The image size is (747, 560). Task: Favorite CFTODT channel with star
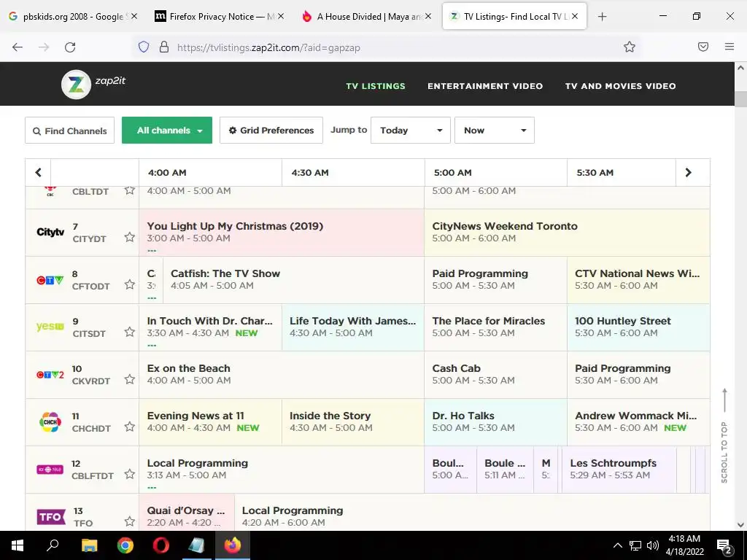point(130,284)
